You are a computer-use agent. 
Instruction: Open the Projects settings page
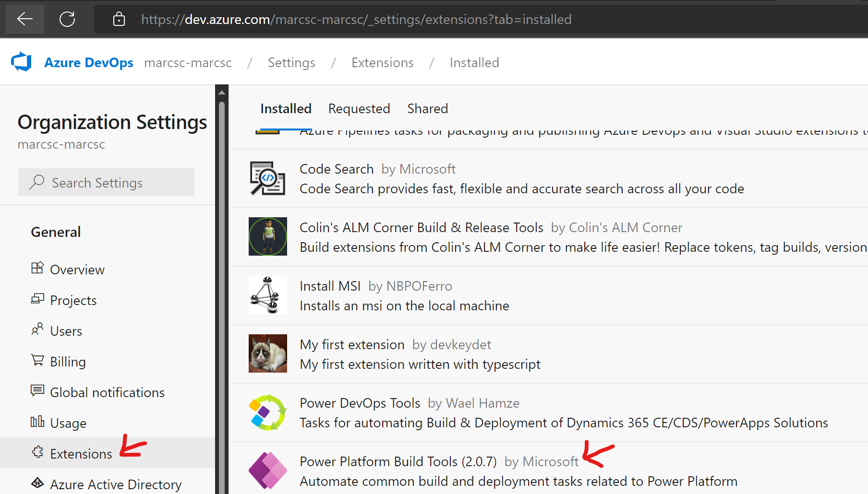(73, 300)
